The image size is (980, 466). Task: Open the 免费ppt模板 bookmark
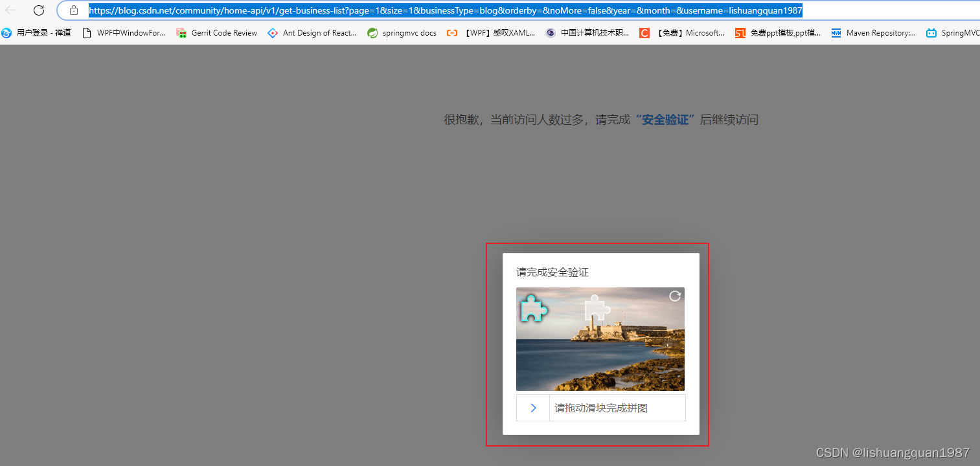tap(778, 33)
